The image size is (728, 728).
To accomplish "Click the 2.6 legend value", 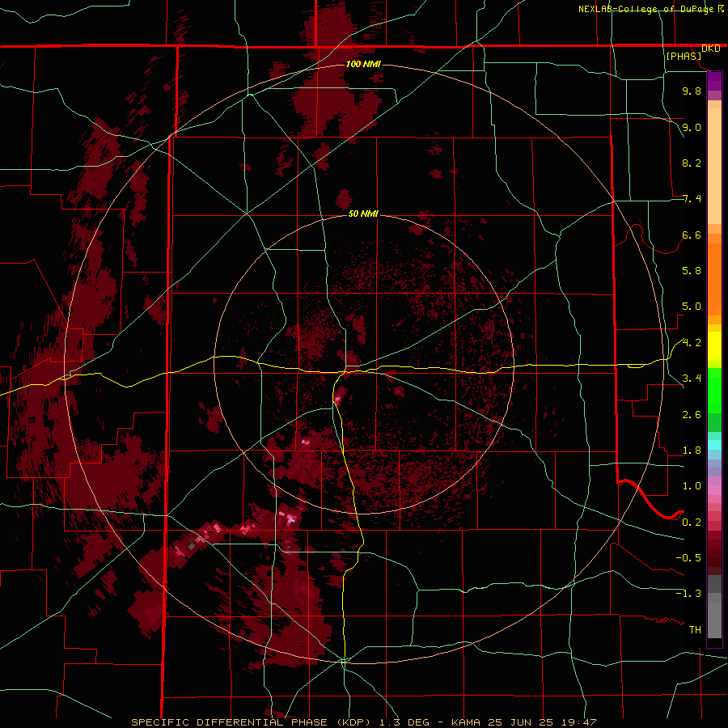I will (692, 415).
